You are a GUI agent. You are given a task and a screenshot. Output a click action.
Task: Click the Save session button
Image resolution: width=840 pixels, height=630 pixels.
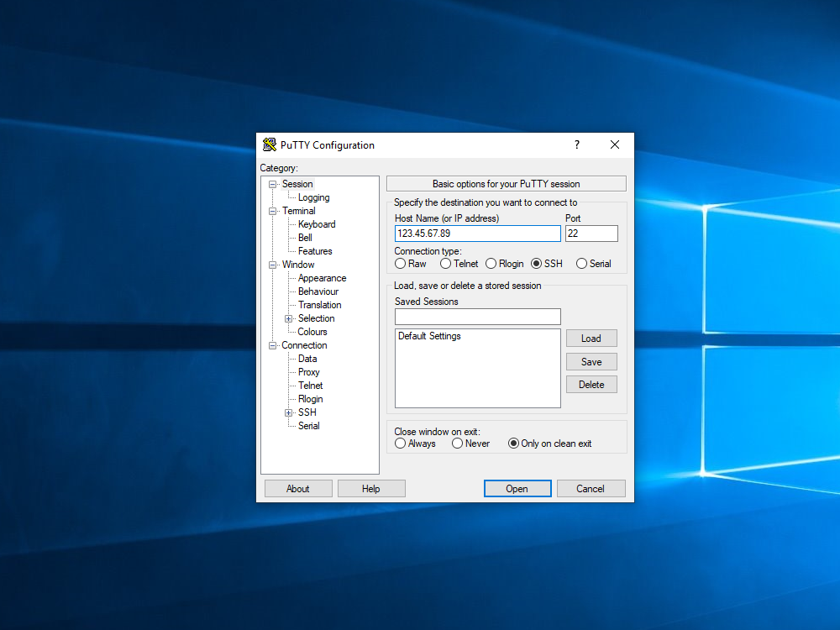[591, 361]
